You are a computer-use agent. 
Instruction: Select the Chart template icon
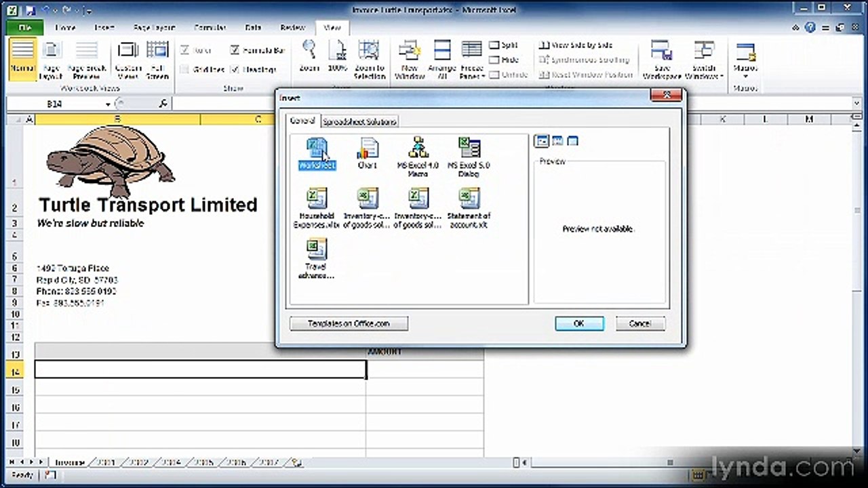(368, 153)
